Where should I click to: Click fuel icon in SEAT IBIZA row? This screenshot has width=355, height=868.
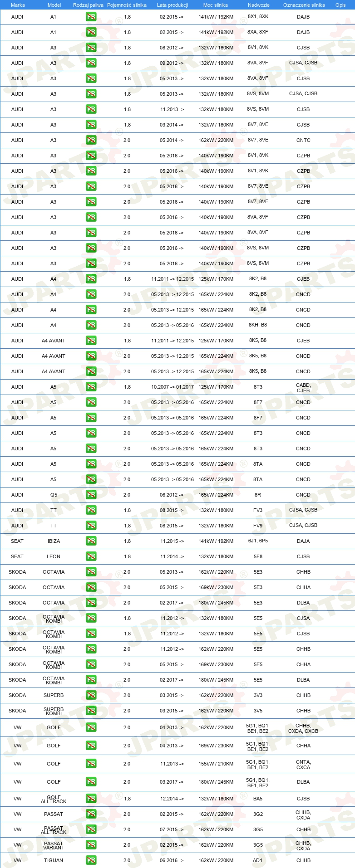[x=91, y=541]
